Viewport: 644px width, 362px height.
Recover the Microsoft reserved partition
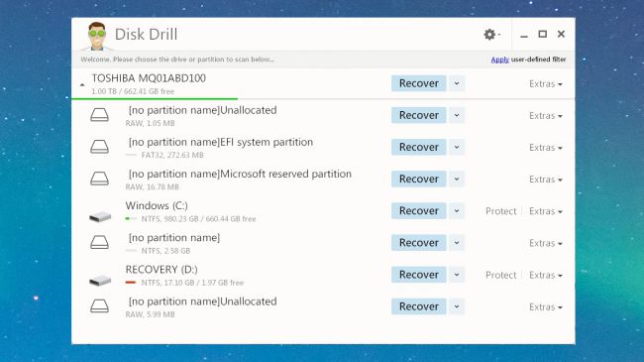pos(418,179)
